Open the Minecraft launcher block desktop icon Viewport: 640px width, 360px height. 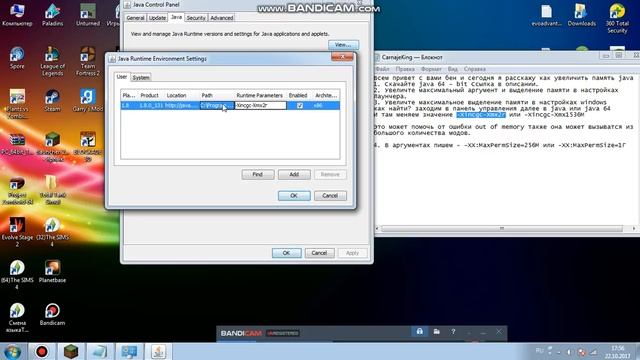tap(52, 147)
